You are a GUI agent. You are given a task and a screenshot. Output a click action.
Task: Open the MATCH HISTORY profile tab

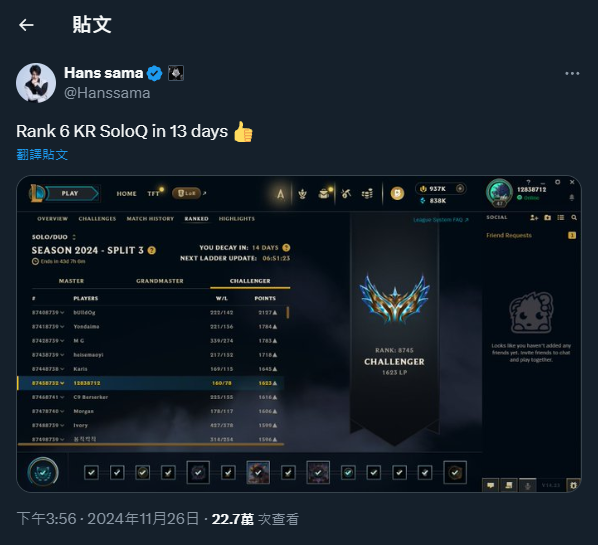click(150, 219)
